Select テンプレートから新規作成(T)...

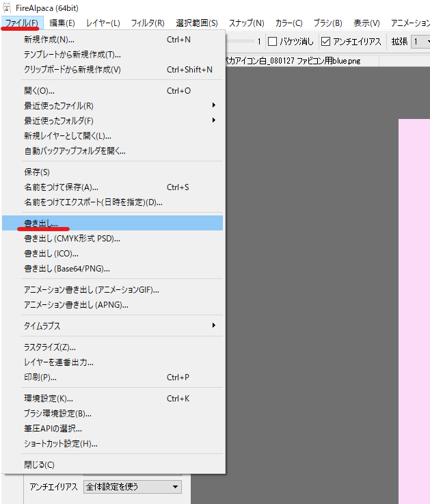point(112,55)
